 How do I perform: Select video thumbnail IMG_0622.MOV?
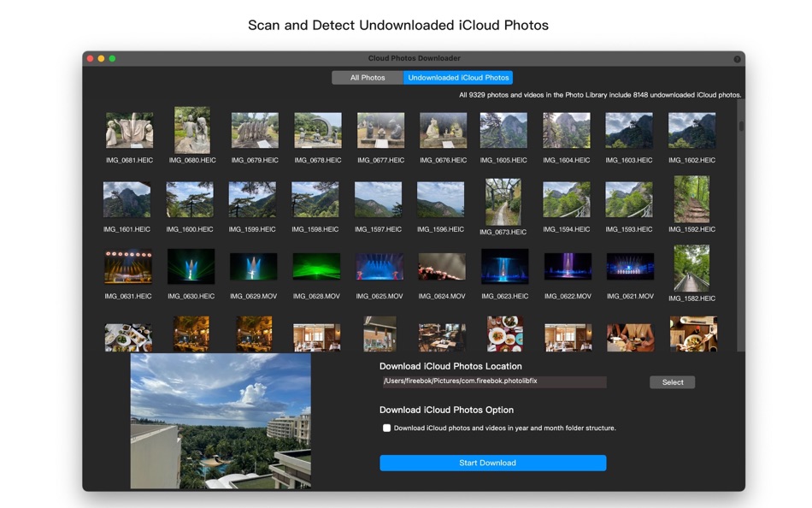coord(568,267)
